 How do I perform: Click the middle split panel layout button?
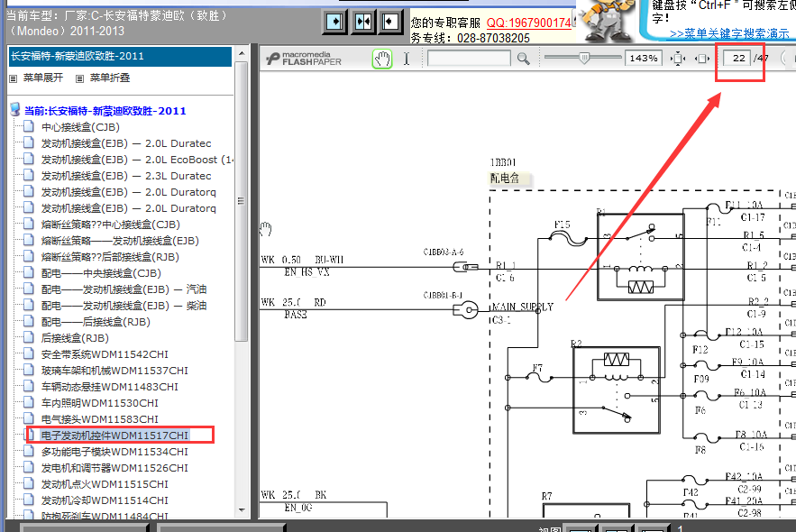(x=363, y=22)
